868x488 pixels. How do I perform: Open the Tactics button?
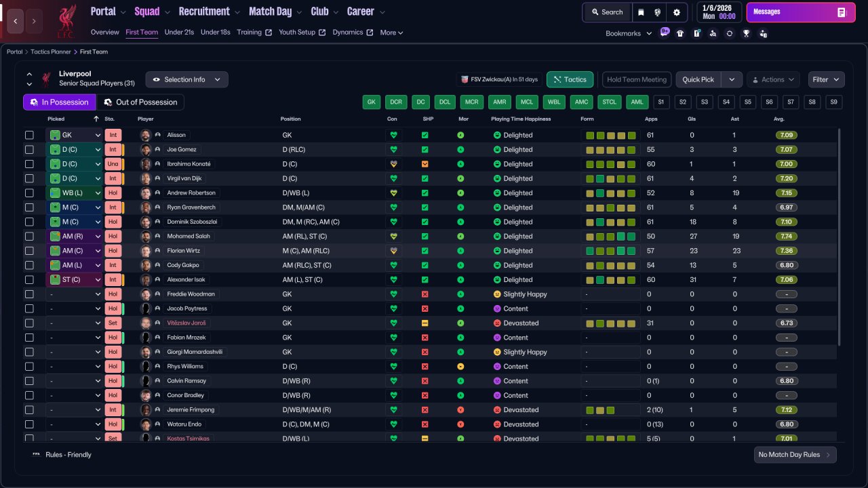pos(570,79)
